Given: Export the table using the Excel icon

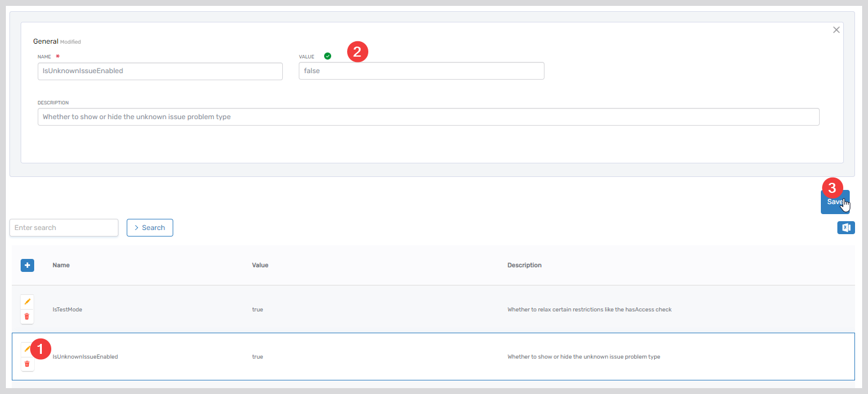Looking at the screenshot, I should click(846, 228).
